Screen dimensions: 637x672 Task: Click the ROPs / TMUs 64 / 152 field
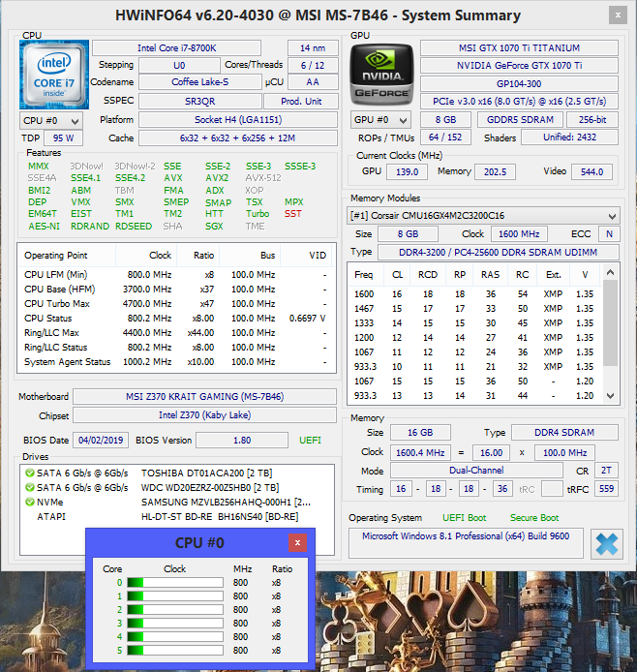(445, 137)
